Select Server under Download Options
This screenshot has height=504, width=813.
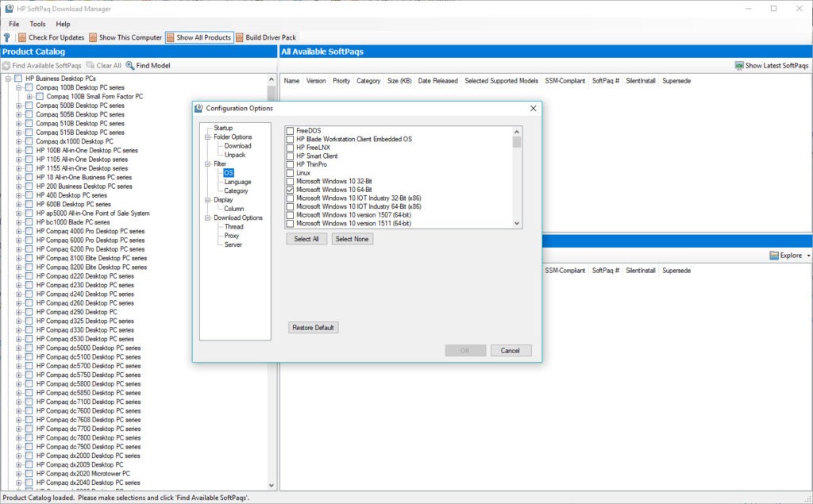pyautogui.click(x=233, y=244)
